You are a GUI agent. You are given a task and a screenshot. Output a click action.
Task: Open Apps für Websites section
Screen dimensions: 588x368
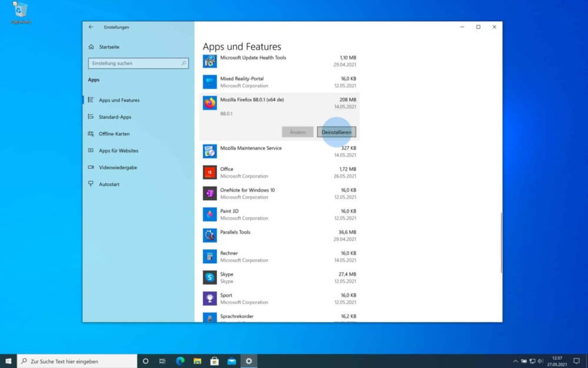pos(138,151)
